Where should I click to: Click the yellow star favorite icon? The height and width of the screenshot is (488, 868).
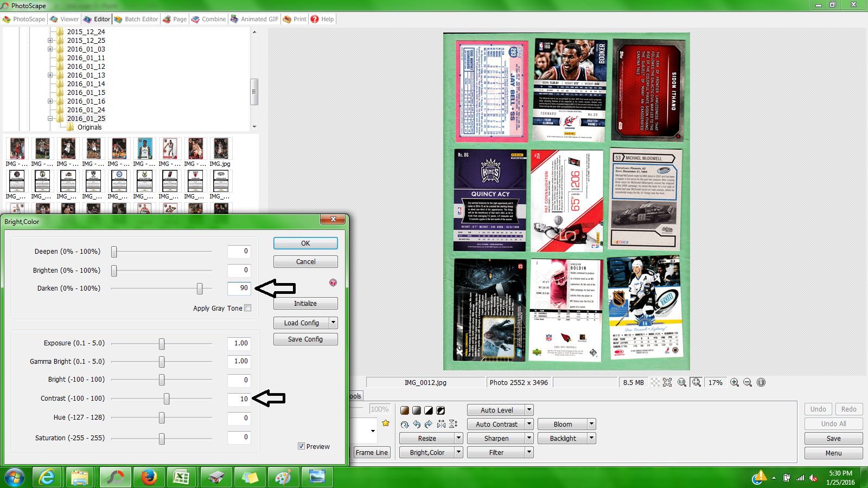pos(386,423)
